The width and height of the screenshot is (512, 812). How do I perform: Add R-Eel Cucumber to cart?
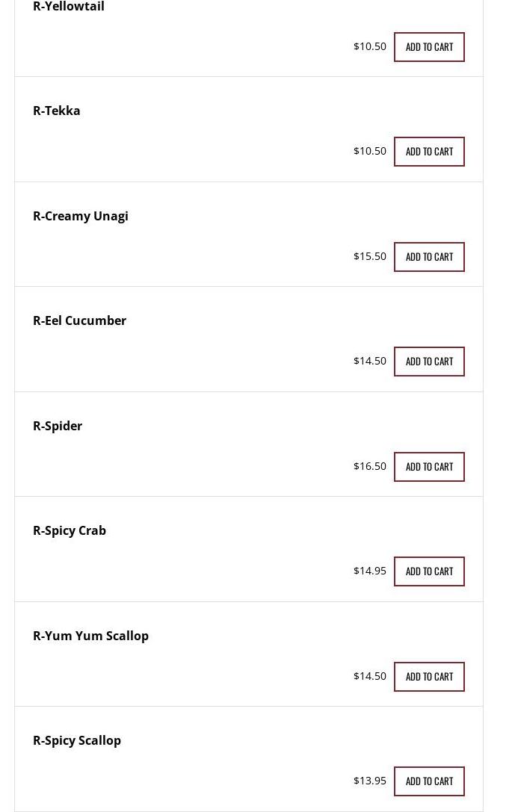(x=429, y=362)
